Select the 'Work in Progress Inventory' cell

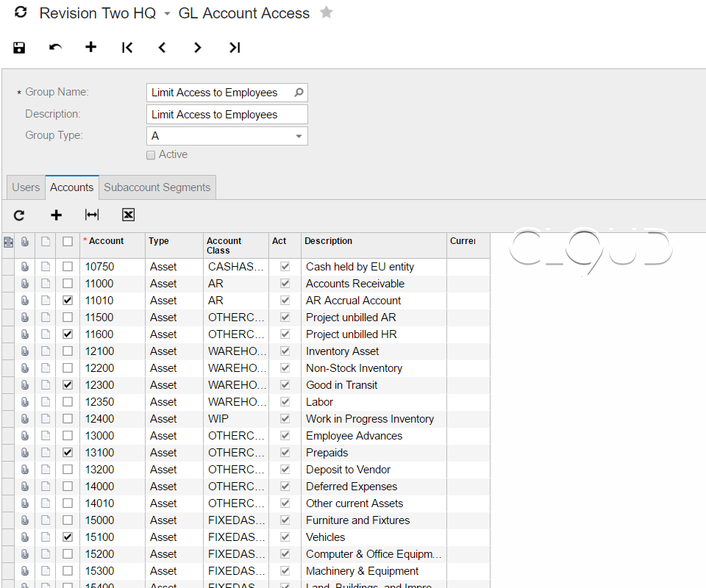coord(374,419)
